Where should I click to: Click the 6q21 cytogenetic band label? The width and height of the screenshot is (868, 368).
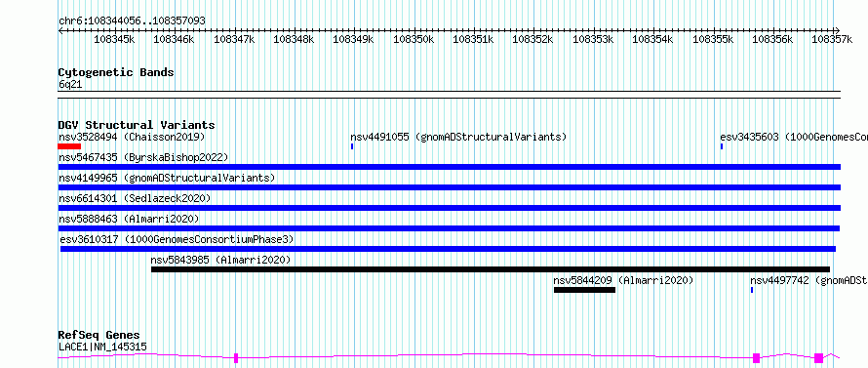70,85
